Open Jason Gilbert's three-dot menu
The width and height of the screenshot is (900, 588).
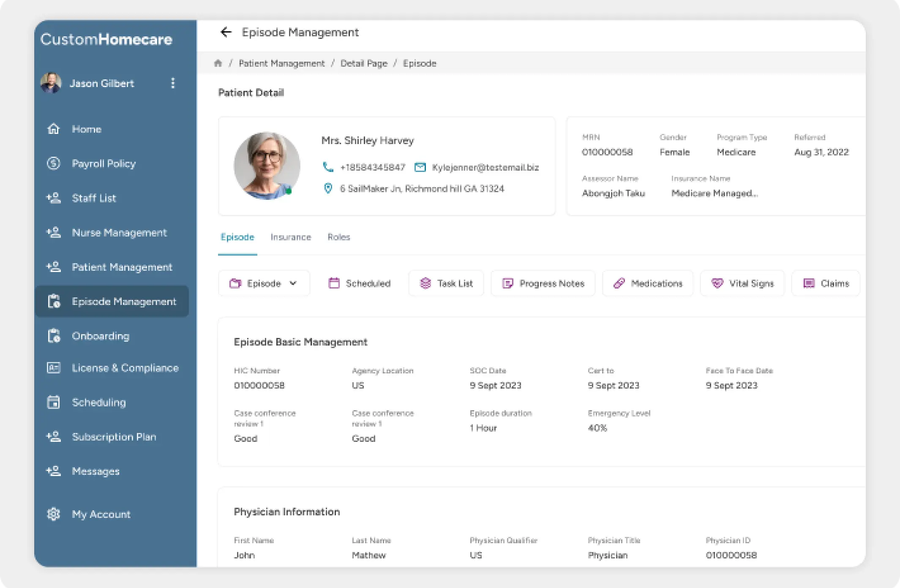(x=173, y=83)
